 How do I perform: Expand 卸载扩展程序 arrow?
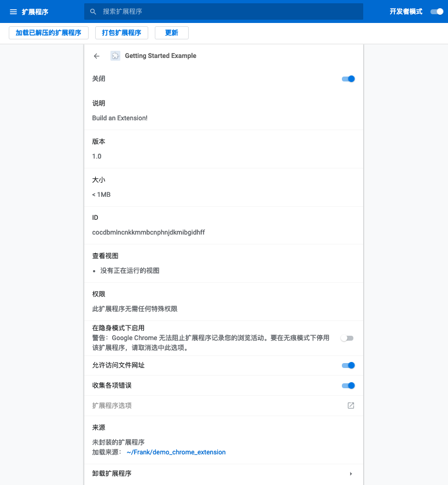tap(351, 474)
